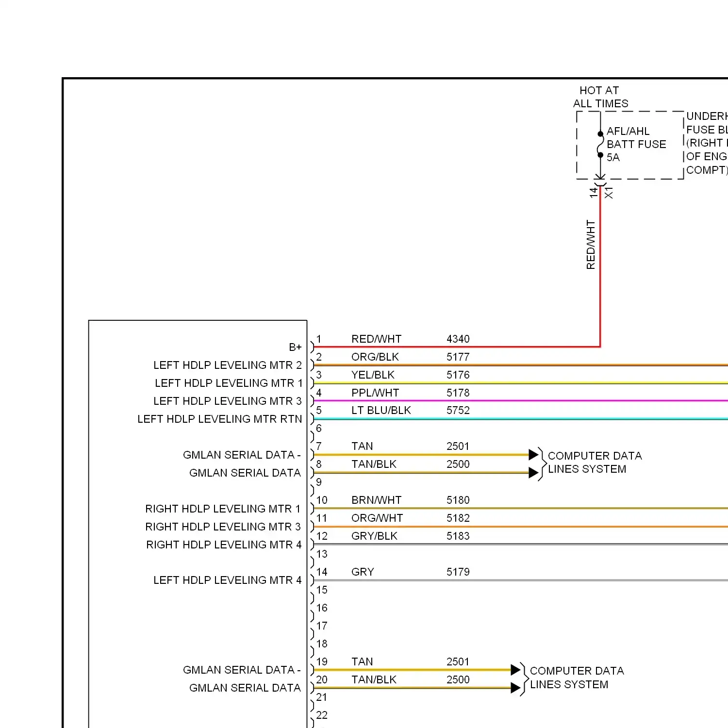Click the vertical RED/WHT wire label

click(590, 245)
